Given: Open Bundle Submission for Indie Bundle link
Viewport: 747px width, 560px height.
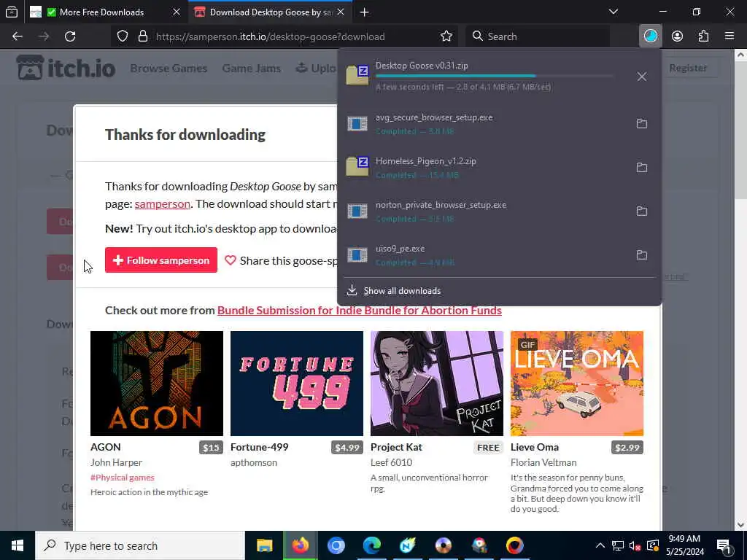Looking at the screenshot, I should [x=359, y=310].
